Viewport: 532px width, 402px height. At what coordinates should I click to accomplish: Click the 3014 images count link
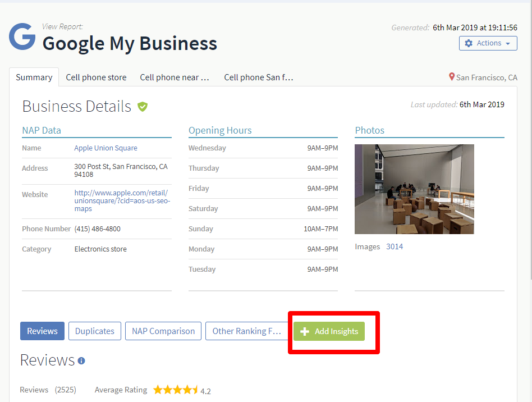tap(395, 247)
